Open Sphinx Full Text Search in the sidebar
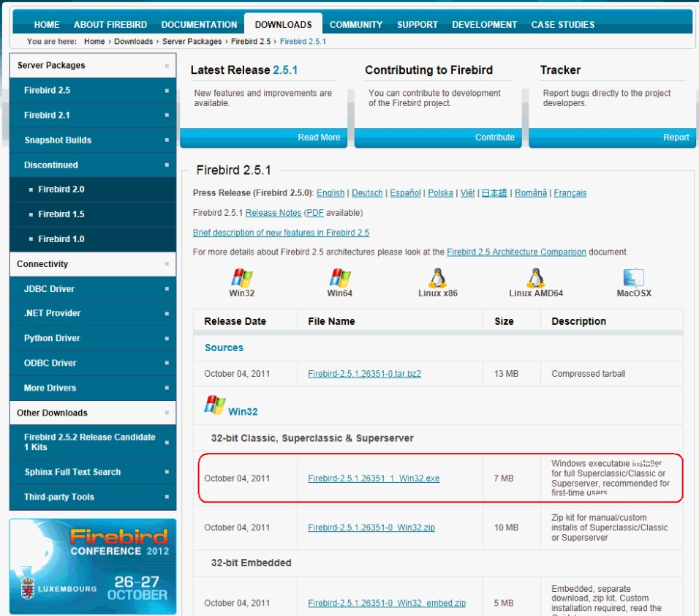The width and height of the screenshot is (699, 616). (x=93, y=472)
